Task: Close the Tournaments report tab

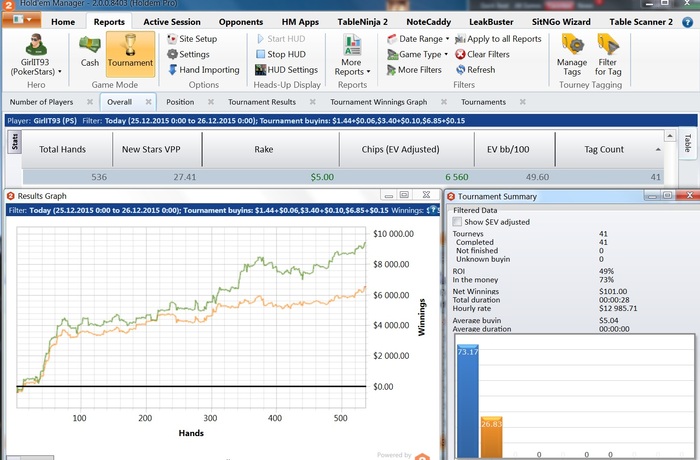Action: point(522,102)
